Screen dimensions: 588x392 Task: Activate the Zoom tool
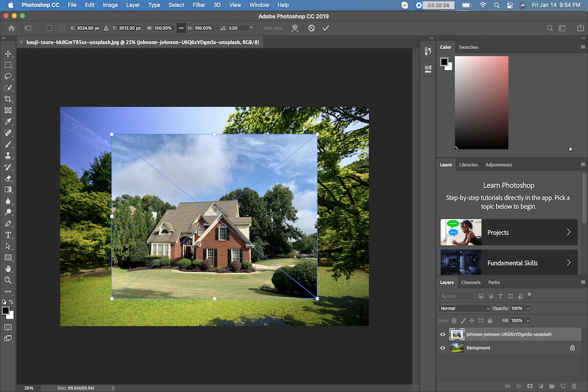tap(8, 281)
